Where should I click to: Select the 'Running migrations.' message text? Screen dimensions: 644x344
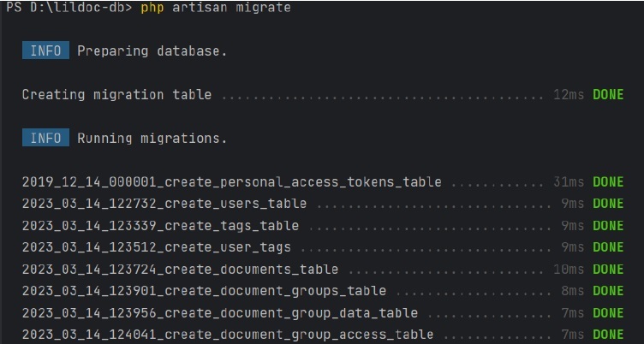[x=152, y=138]
